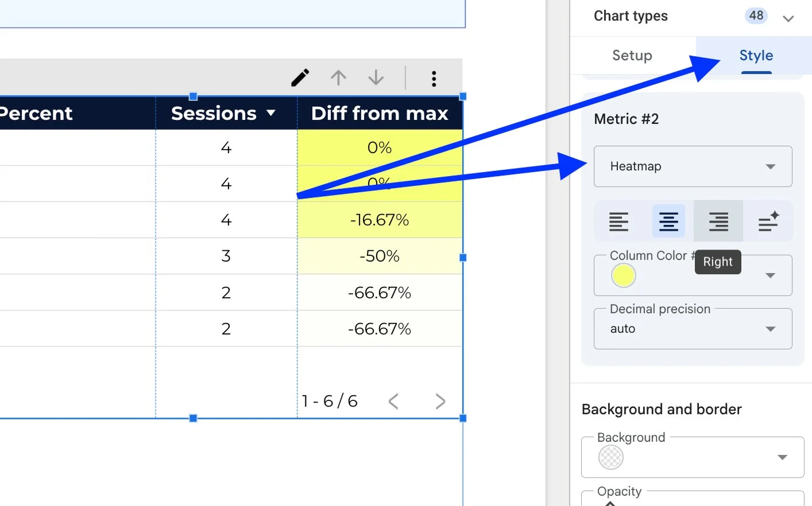Click the Background and border heading
This screenshot has width=812, height=506.
(x=662, y=409)
